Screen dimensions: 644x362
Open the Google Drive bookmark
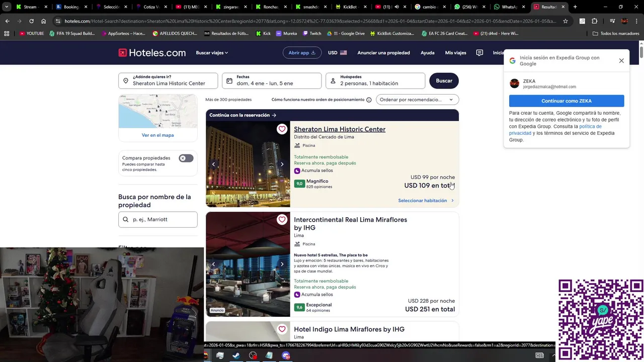[346, 33]
